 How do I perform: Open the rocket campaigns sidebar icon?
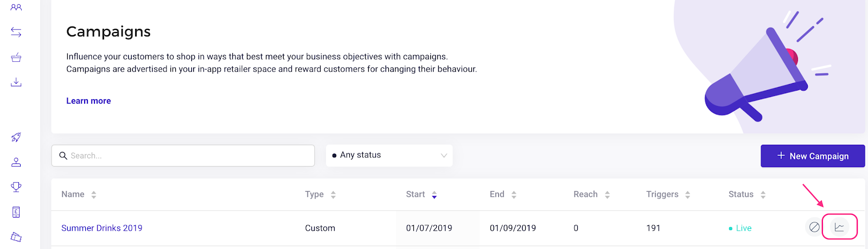coord(16,137)
